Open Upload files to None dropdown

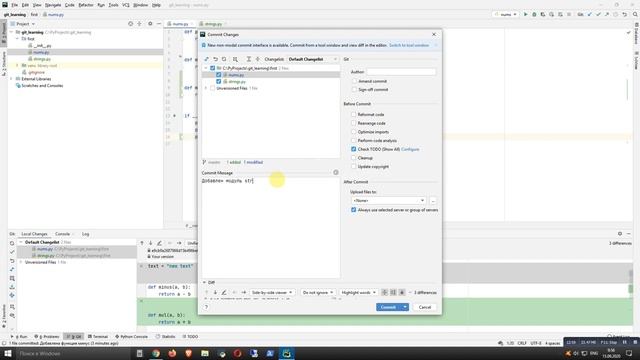[x=389, y=200]
